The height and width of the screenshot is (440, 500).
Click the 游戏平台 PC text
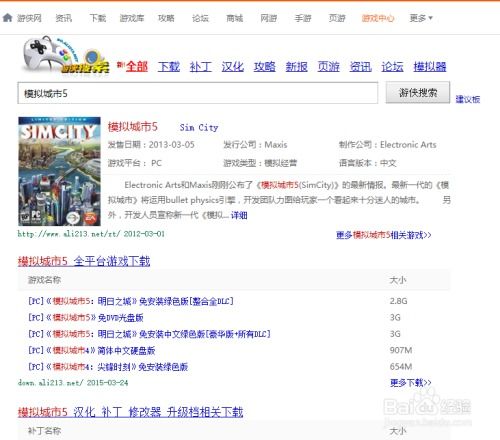tap(135, 163)
